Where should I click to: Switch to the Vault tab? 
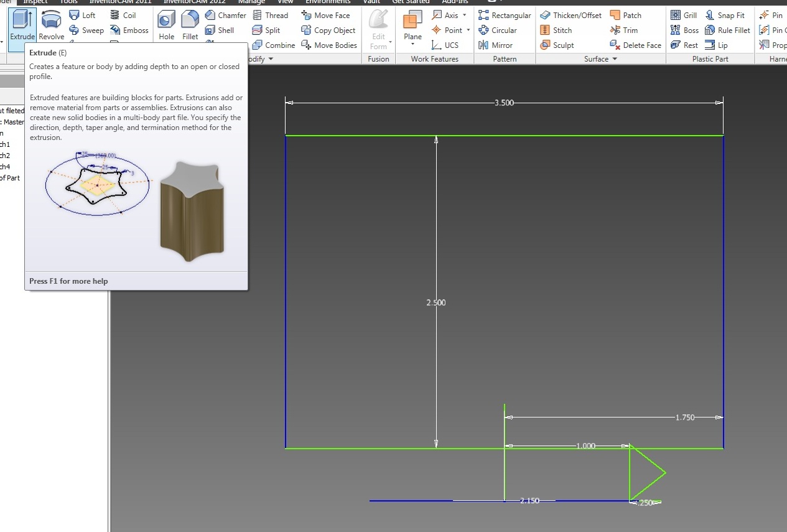pos(371,2)
